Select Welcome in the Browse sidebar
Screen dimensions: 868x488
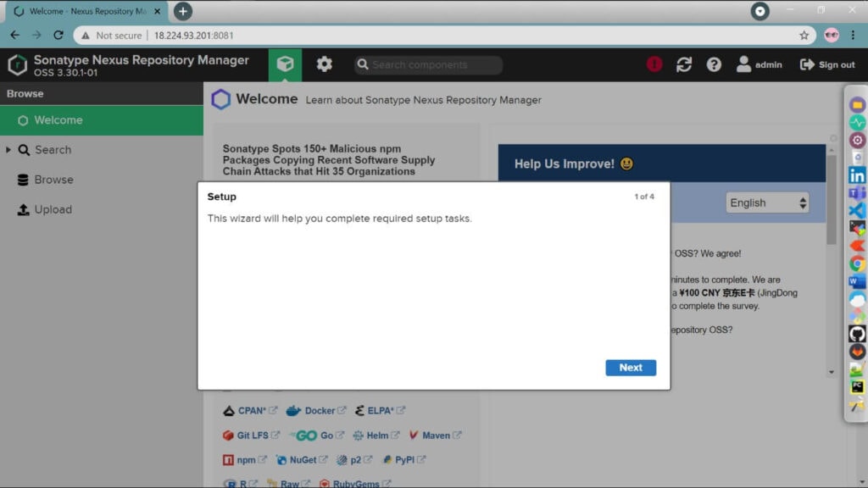102,120
